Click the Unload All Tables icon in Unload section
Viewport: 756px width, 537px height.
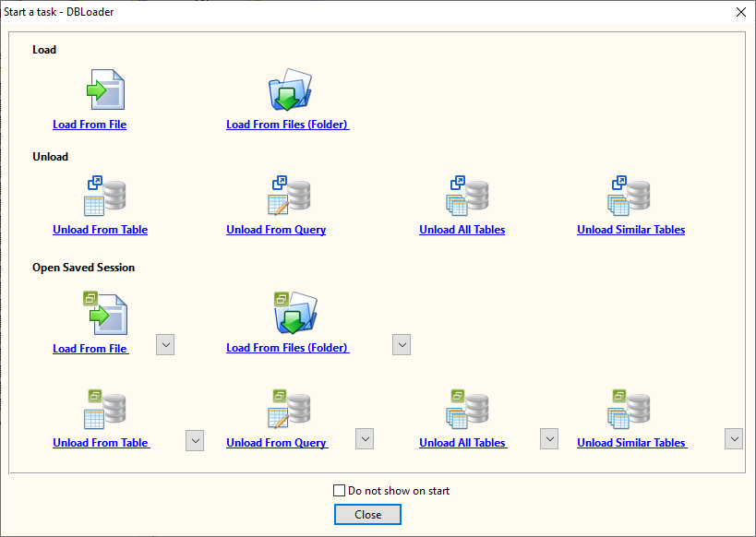(x=467, y=196)
